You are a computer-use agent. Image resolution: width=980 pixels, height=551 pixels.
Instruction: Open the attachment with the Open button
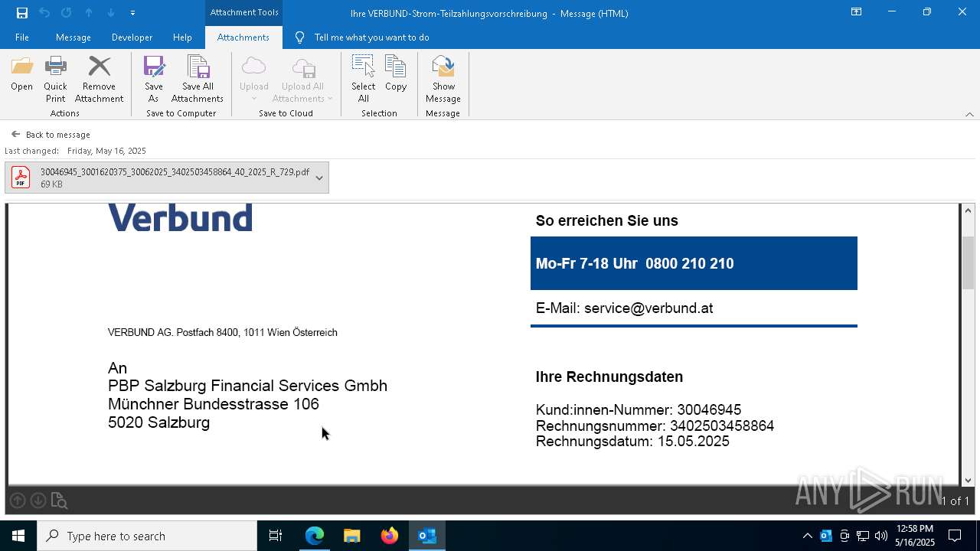[21, 74]
